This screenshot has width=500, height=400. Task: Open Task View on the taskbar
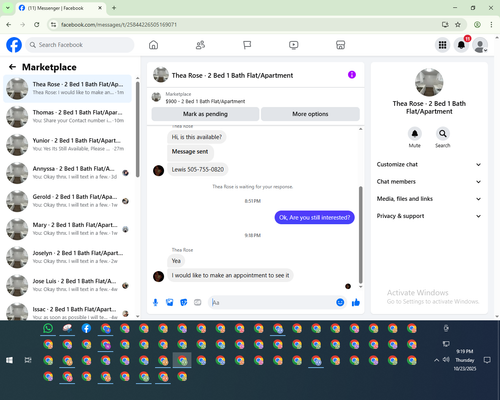[28, 360]
